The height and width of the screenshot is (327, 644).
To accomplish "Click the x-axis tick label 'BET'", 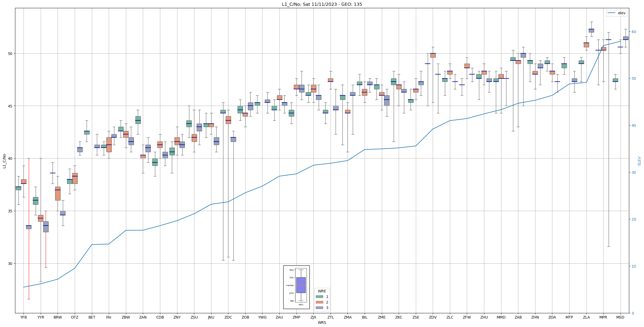I will pos(92,317).
